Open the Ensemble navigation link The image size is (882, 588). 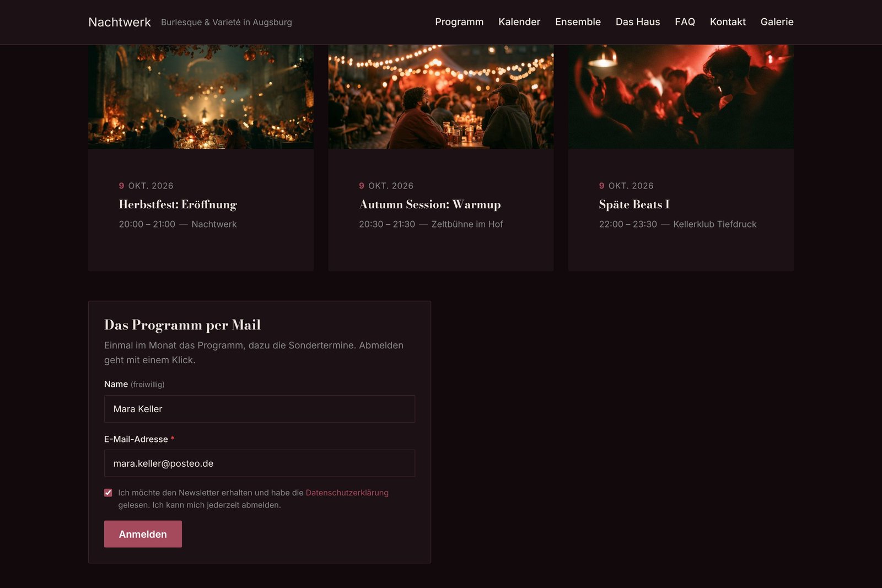[578, 22]
